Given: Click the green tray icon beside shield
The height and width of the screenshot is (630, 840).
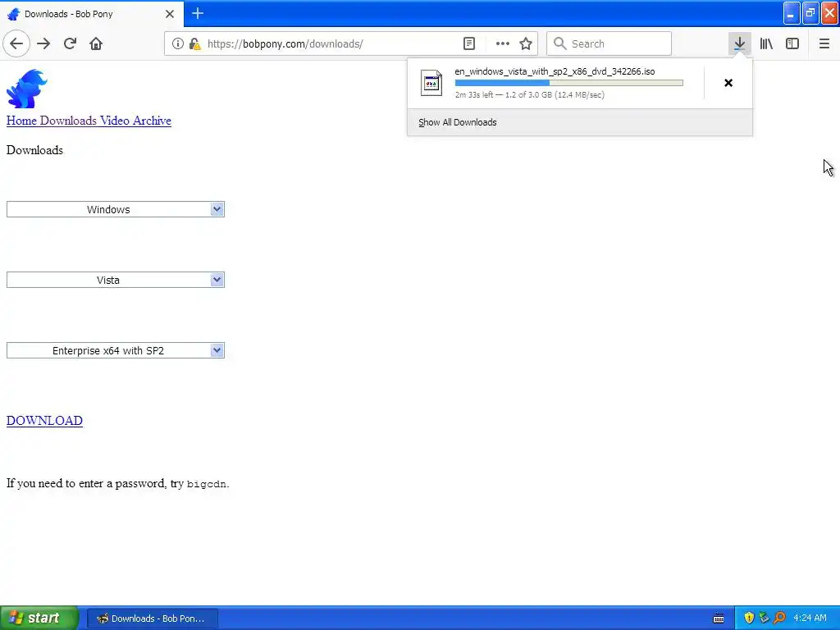Looking at the screenshot, I should point(765,619).
